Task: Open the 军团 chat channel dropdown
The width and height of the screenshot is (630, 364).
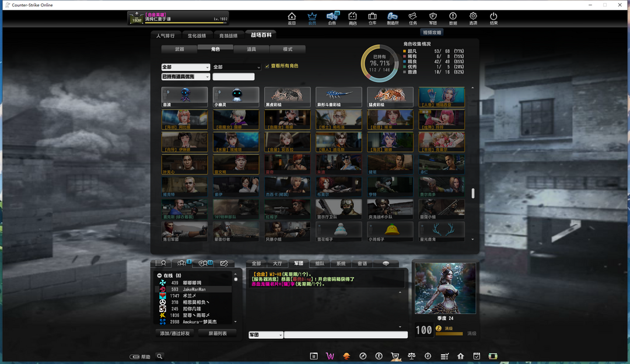Action: [265, 335]
